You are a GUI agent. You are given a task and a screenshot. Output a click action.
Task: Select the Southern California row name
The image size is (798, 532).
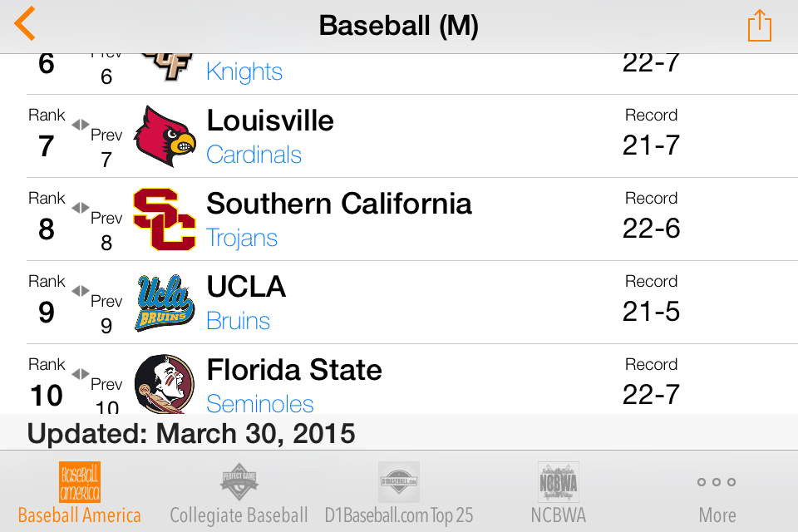[x=339, y=204]
